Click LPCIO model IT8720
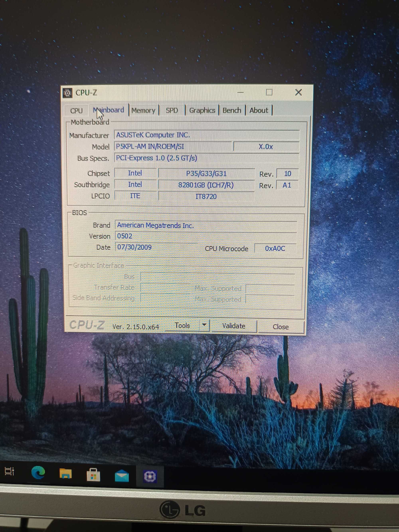399x532 pixels. click(x=206, y=196)
